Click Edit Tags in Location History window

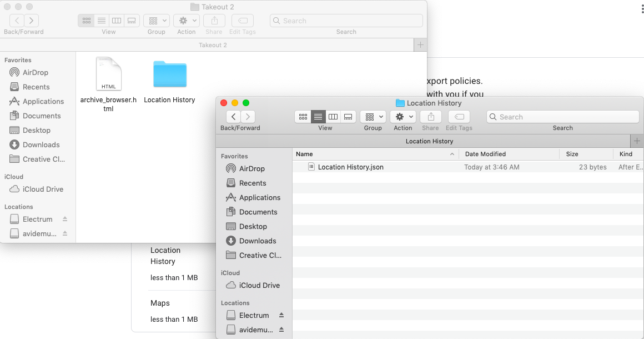459,117
